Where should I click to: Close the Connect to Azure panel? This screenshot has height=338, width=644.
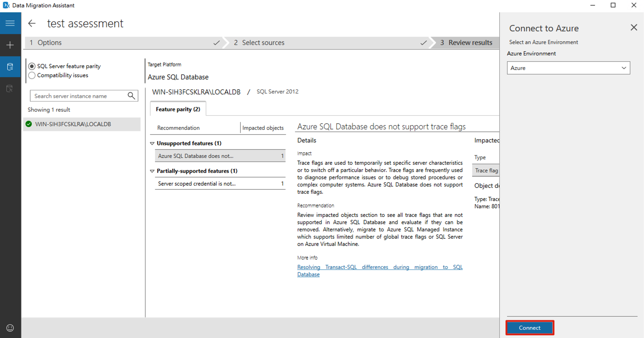click(634, 28)
